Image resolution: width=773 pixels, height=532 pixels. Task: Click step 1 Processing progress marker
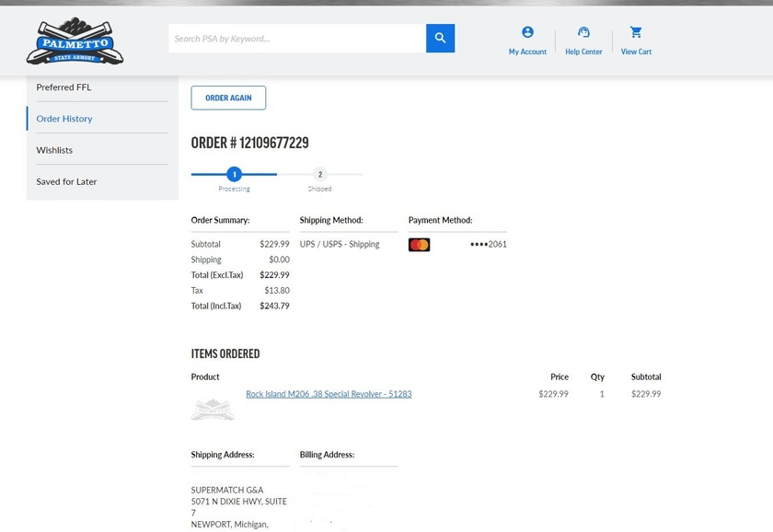[x=234, y=174]
